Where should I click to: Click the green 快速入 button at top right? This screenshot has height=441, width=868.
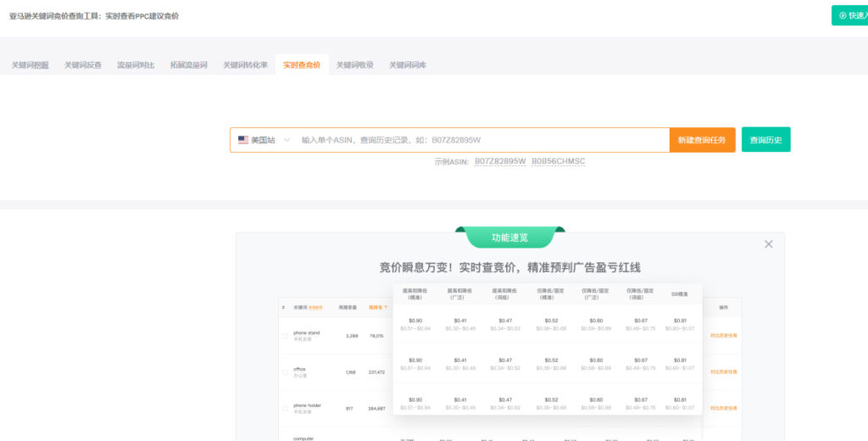(x=849, y=15)
